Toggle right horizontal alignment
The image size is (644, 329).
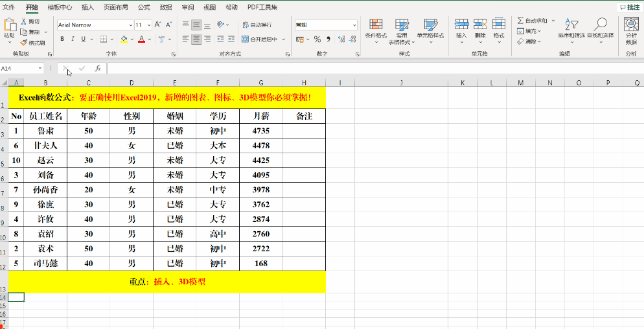pos(207,39)
